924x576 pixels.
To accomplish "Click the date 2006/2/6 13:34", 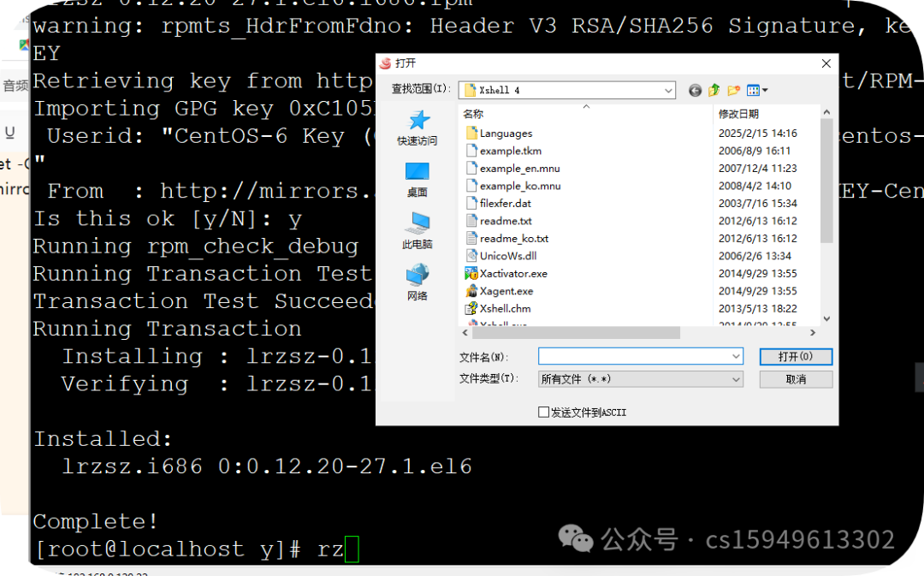I will pyautogui.click(x=755, y=255).
